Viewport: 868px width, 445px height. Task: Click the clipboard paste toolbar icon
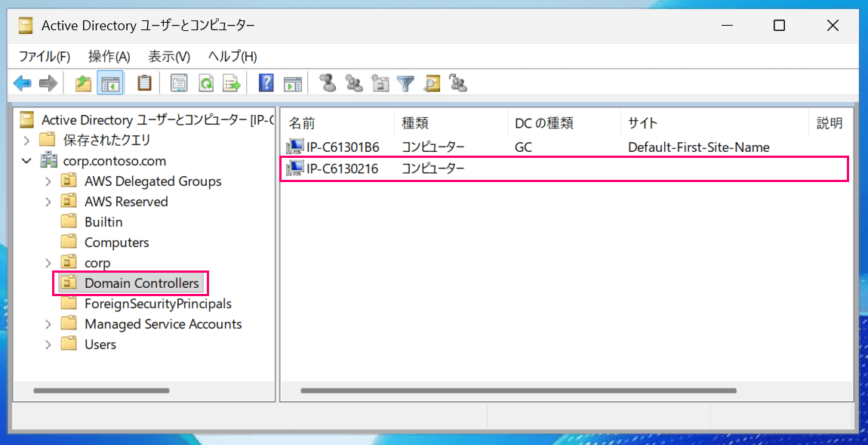[x=144, y=84]
